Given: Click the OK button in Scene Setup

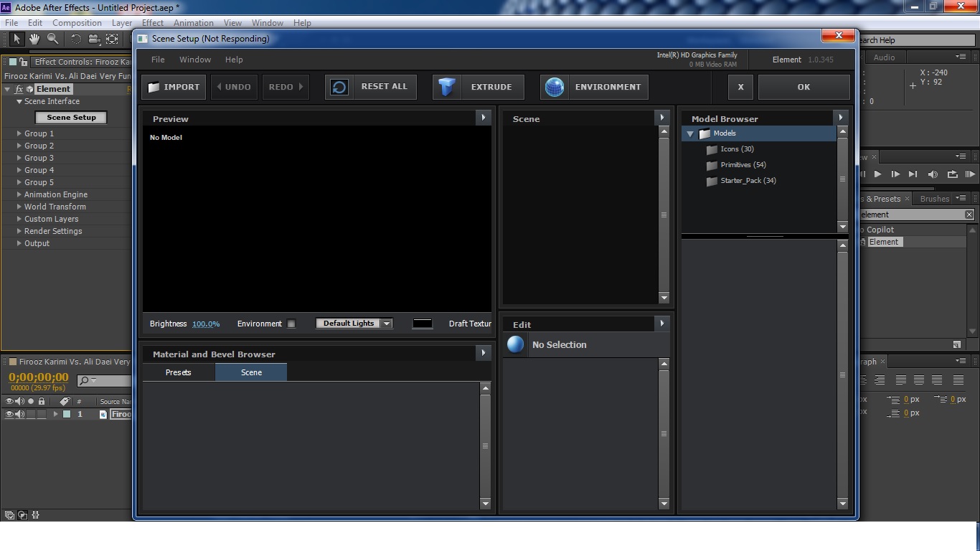Looking at the screenshot, I should (x=804, y=87).
